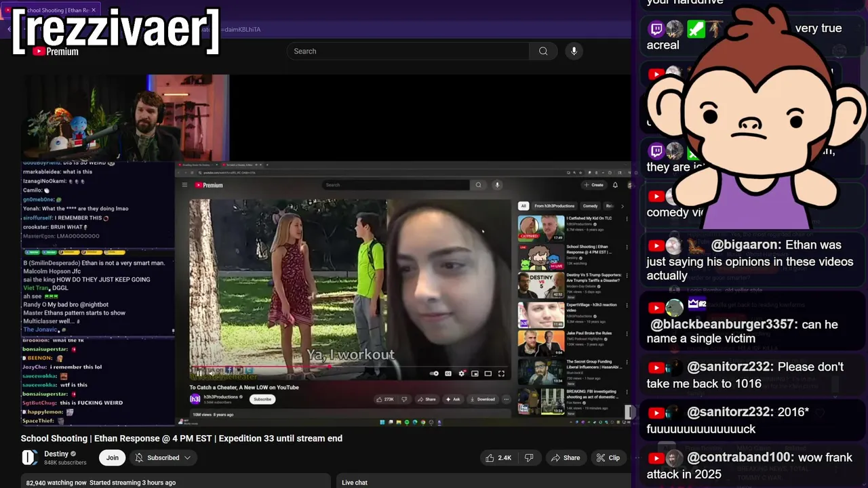Image resolution: width=868 pixels, height=488 pixels.
Task: Click the Windows Start button in inner taskbar
Action: (x=382, y=422)
